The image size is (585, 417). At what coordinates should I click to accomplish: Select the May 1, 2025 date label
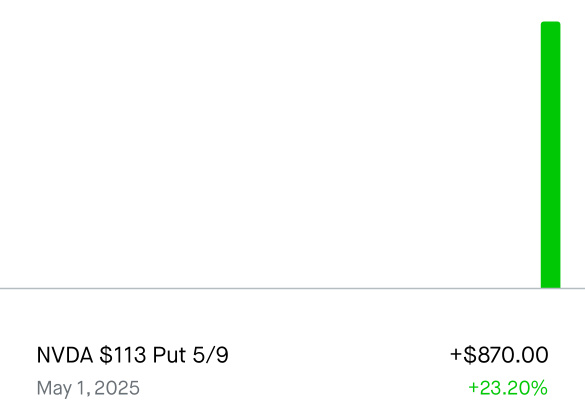tap(88, 388)
